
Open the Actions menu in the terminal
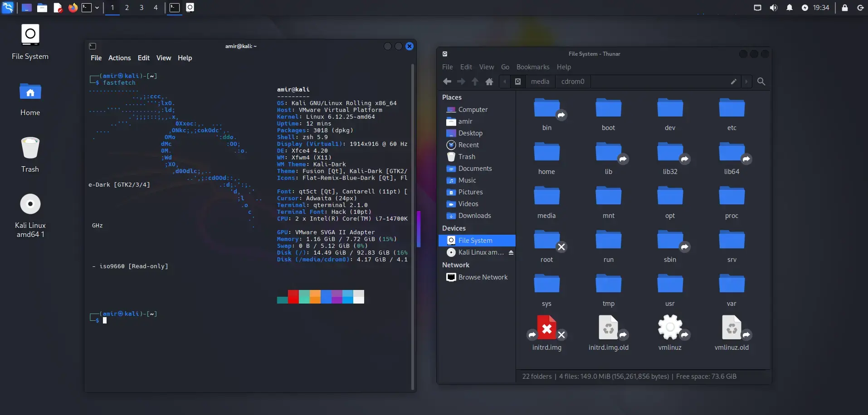(119, 58)
